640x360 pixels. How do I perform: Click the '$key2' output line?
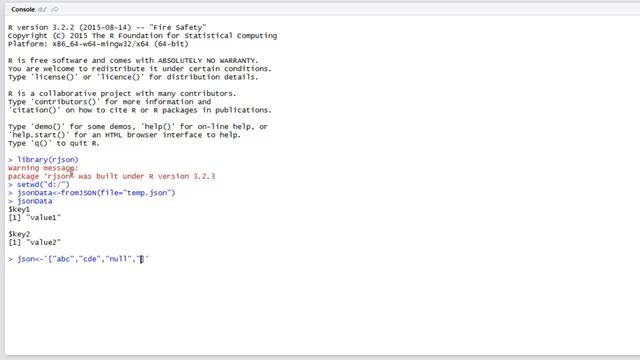click(19, 234)
